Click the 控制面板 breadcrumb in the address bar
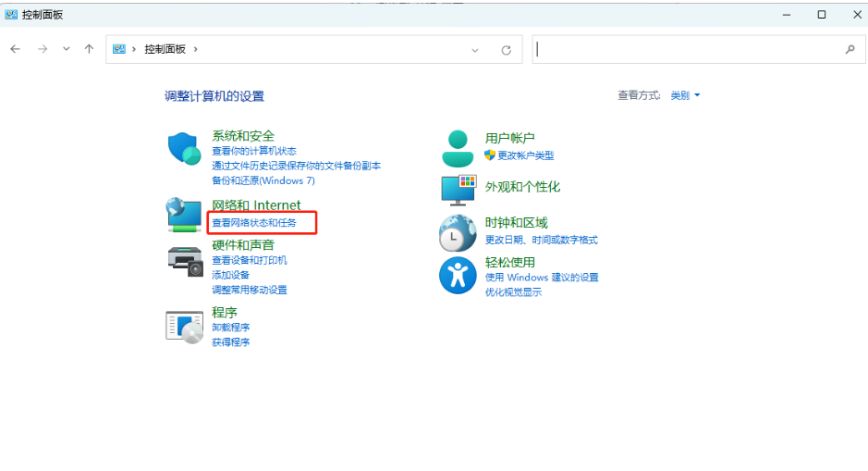Image resolution: width=868 pixels, height=471 pixels. click(x=165, y=49)
